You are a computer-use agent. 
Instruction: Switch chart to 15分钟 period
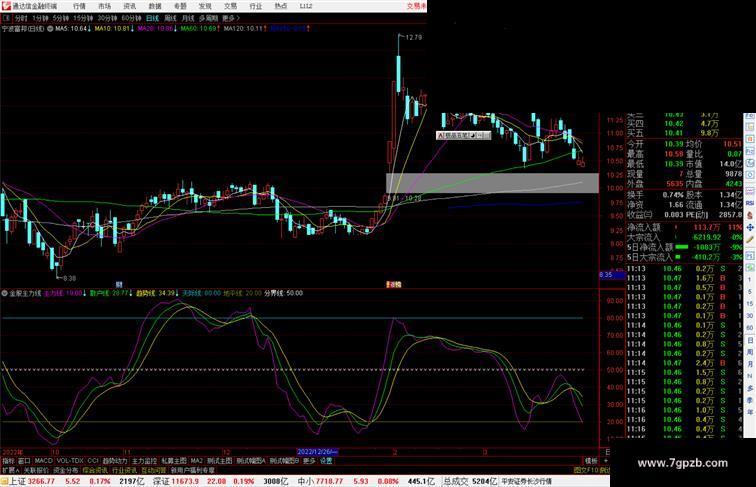83,18
